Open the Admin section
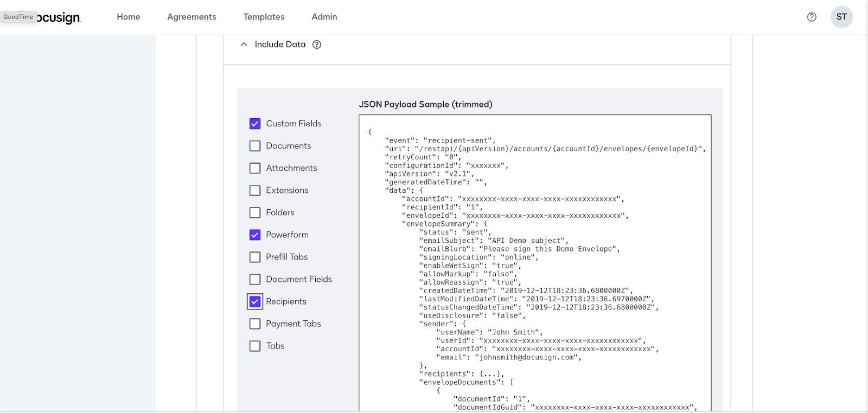 pyautogui.click(x=324, y=17)
